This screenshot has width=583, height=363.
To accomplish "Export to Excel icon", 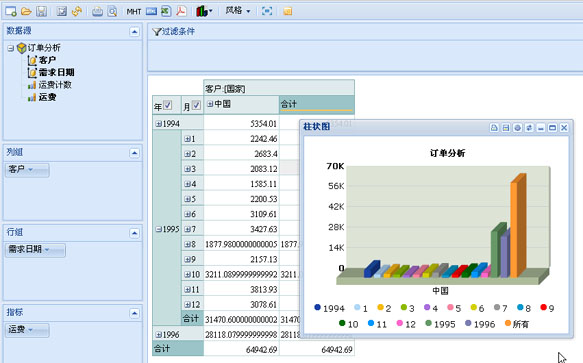I will 166,12.
